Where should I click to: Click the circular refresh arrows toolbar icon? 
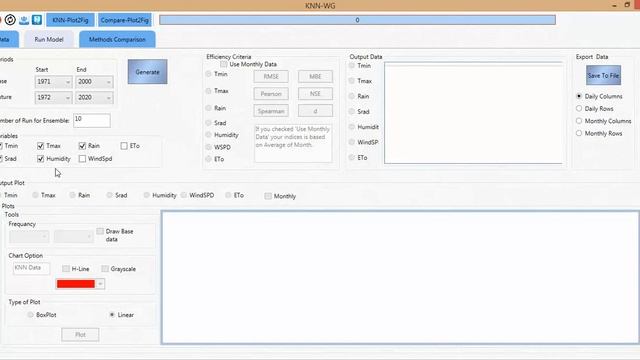click(x=10, y=20)
